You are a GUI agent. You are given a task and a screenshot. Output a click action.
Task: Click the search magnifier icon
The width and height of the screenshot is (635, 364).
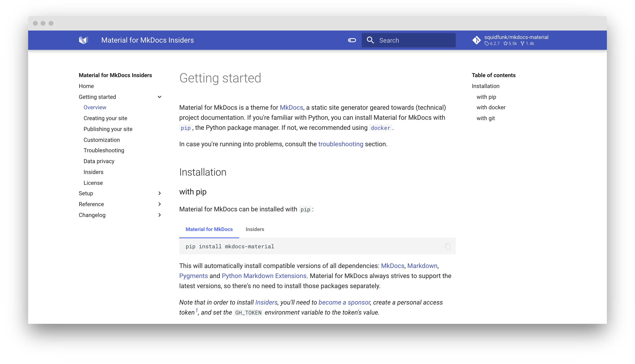click(370, 40)
